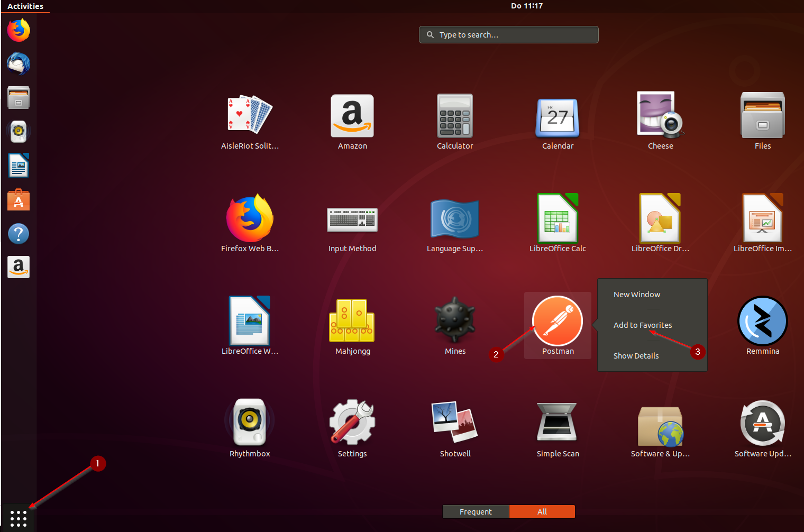Select New Window in the context menu
Screen dimensions: 804x532
tap(637, 295)
